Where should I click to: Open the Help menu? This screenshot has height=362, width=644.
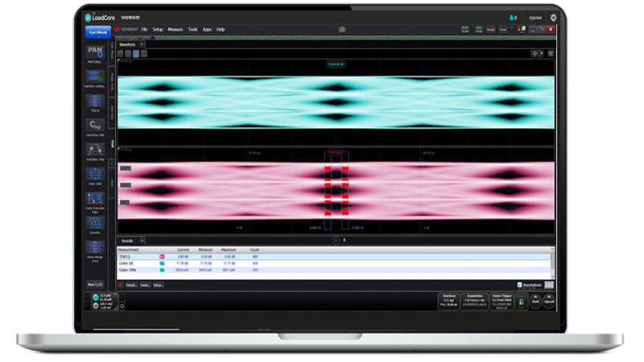click(x=221, y=30)
